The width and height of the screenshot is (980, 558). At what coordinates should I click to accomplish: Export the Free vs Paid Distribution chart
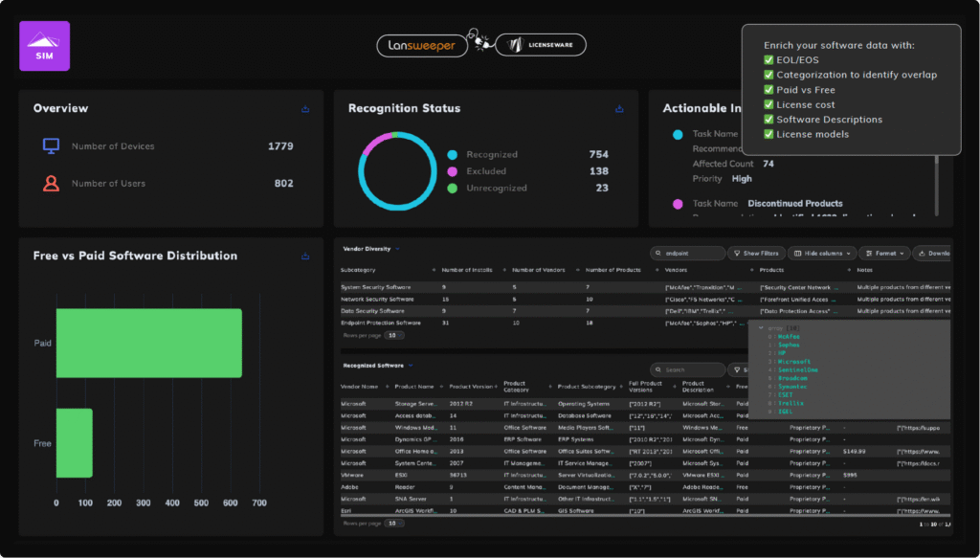click(x=305, y=257)
